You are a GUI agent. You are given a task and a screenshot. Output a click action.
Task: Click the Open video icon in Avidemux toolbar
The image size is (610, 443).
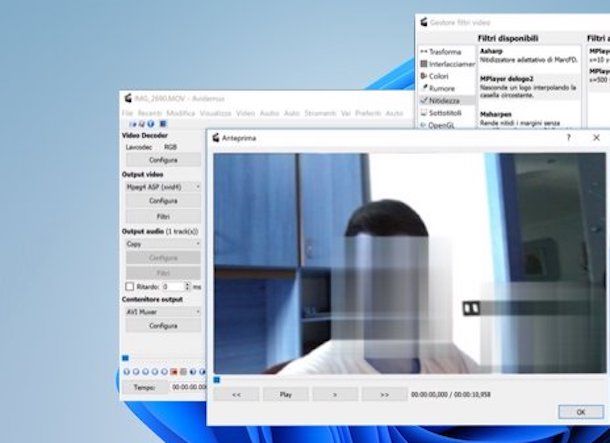coord(133,124)
